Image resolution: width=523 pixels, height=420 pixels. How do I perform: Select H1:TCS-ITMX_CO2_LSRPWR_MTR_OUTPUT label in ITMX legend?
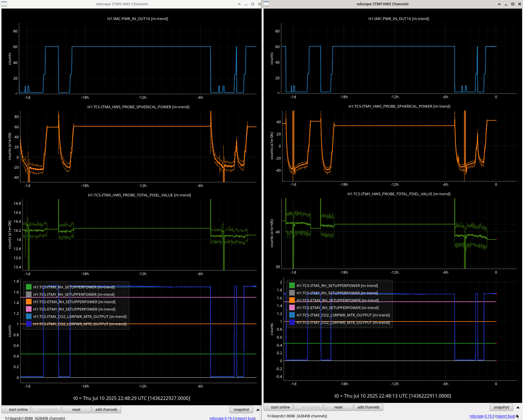[x=80, y=316]
